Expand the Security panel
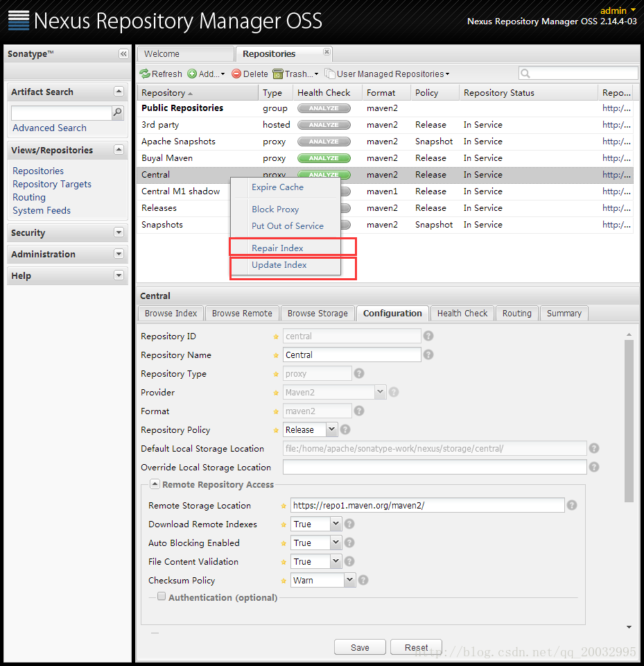 coord(119,232)
